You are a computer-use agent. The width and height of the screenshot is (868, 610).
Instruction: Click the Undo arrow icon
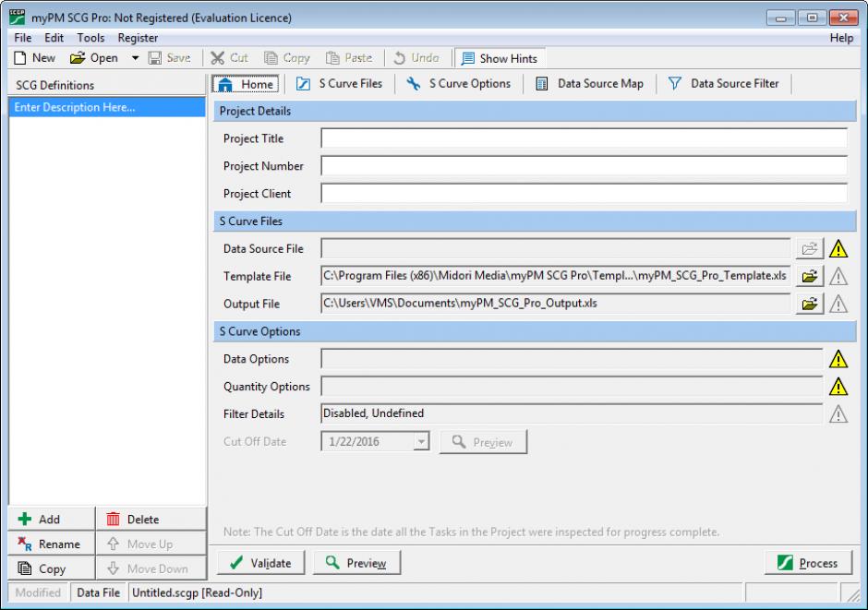click(399, 57)
